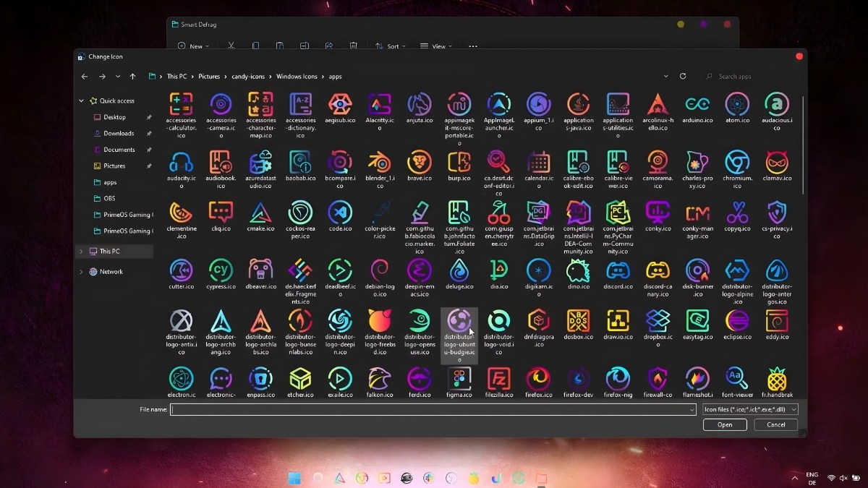Image resolution: width=868 pixels, height=488 pixels.
Task: Open the File name combo box dropdown arrow
Action: click(x=692, y=409)
